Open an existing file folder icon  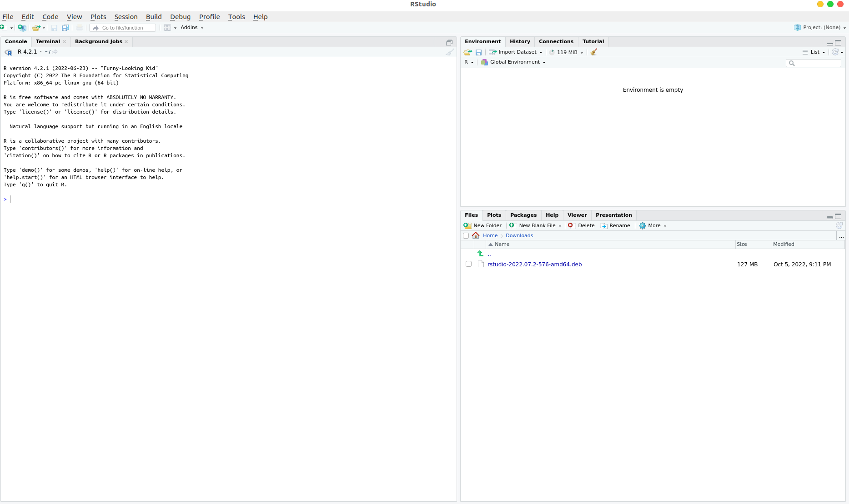tap(36, 28)
